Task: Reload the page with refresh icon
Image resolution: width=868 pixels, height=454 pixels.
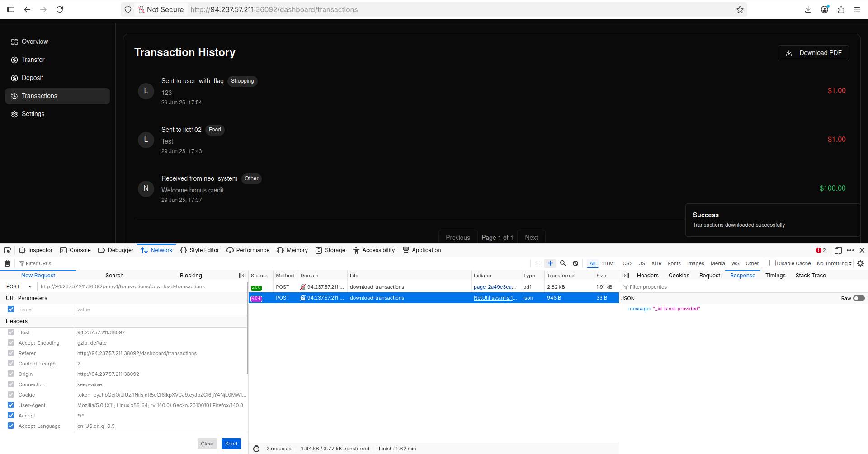Action: (60, 9)
